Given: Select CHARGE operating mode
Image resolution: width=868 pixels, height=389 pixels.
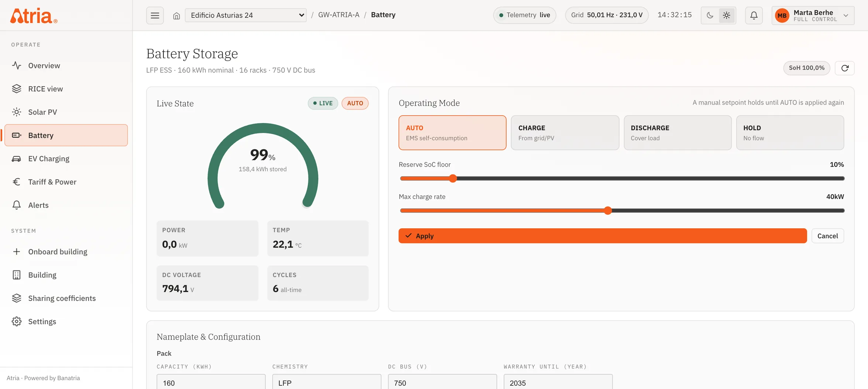Looking at the screenshot, I should [x=565, y=133].
